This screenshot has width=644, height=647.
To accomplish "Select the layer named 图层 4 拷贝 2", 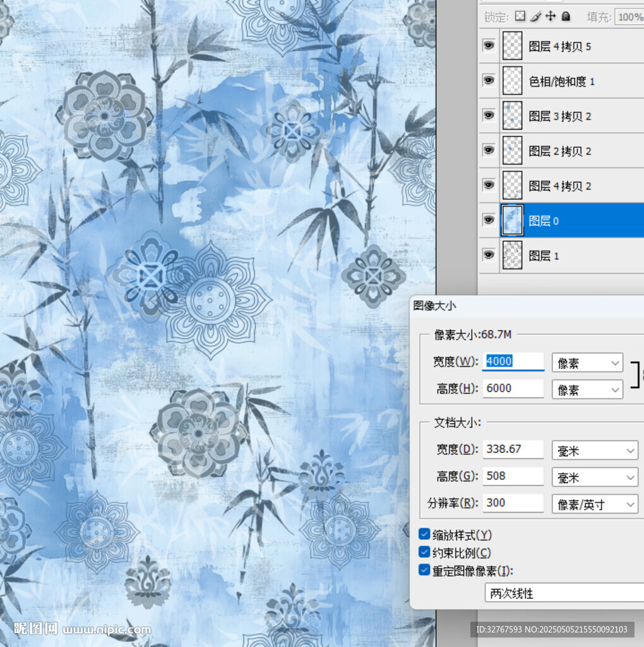I will coord(559,186).
